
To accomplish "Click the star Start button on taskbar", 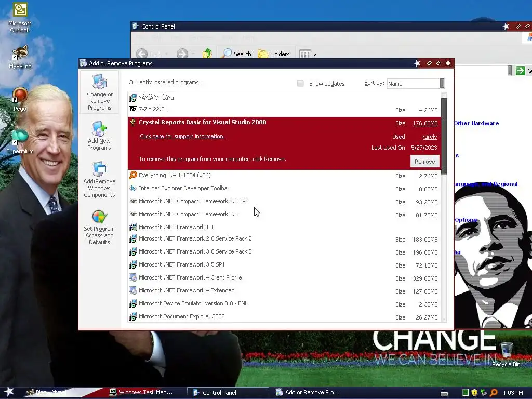I will pyautogui.click(x=9, y=392).
